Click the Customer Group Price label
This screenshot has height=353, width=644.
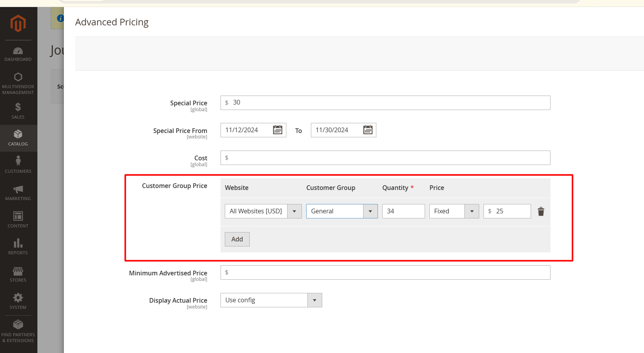coord(175,186)
